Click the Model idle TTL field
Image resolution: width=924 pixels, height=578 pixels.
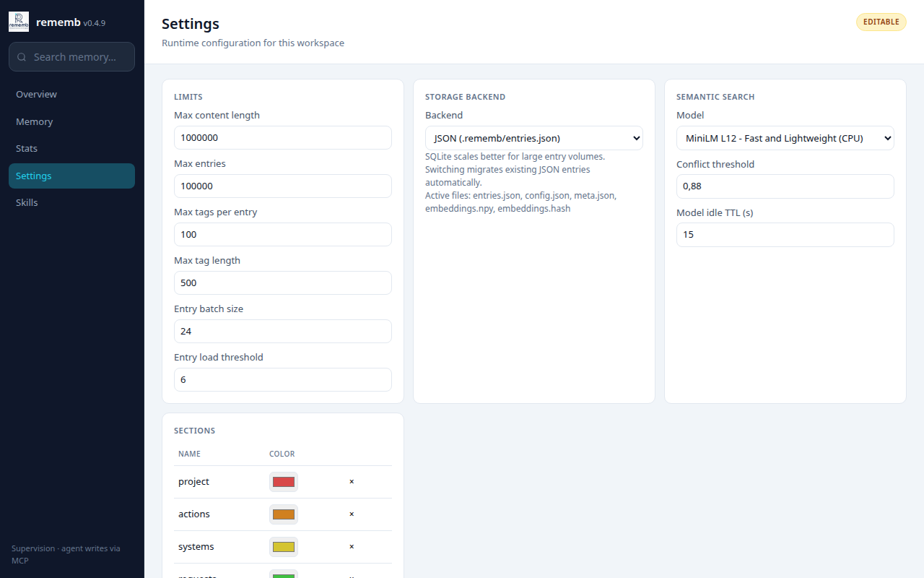click(x=785, y=234)
